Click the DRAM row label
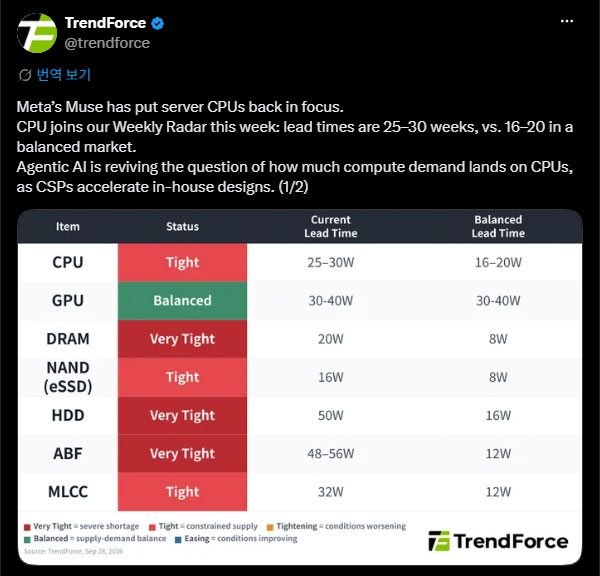 click(x=68, y=339)
